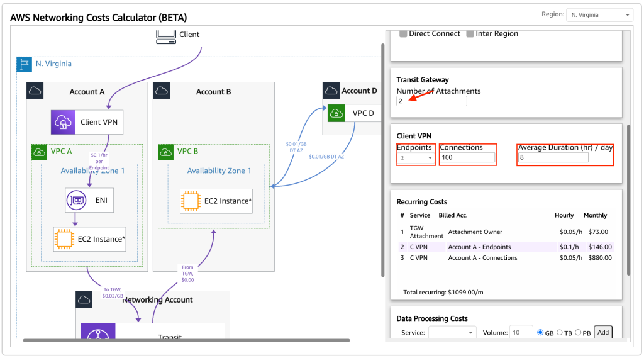Click the Account A cloud icon
The width and height of the screenshot is (644, 358).
[x=35, y=91]
